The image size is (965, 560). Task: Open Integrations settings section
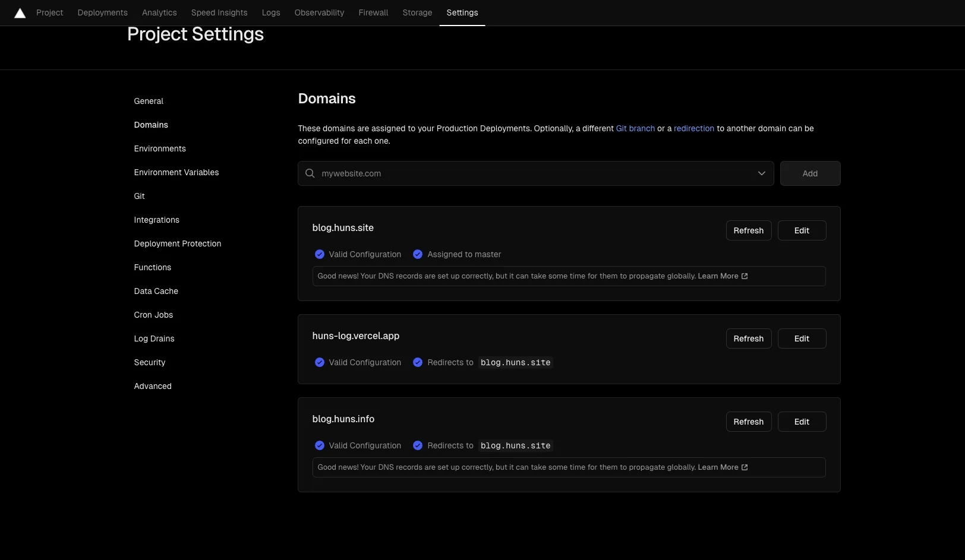(156, 220)
